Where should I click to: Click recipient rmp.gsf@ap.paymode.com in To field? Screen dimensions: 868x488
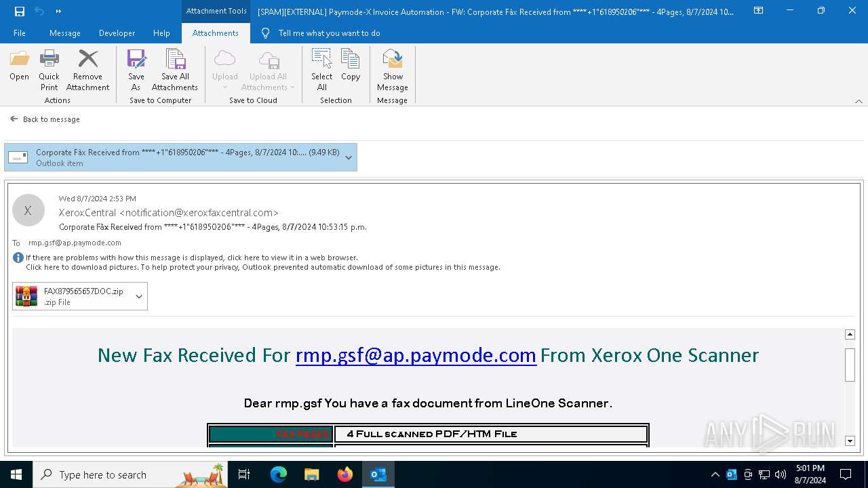click(x=75, y=243)
